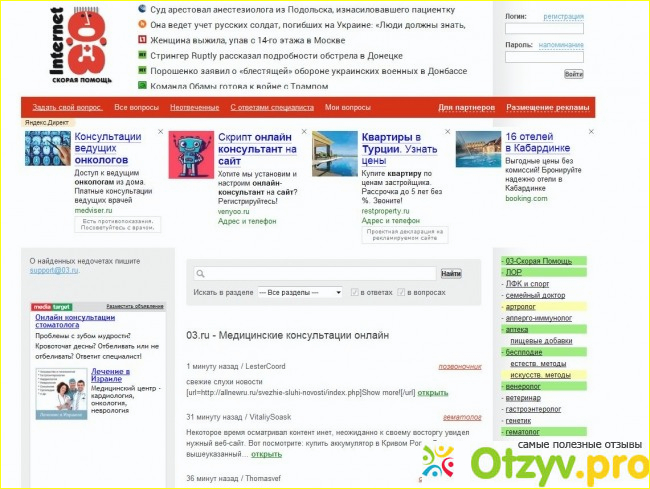Open the 'гематолог' category in sidebar
650x489 pixels.
523,432
